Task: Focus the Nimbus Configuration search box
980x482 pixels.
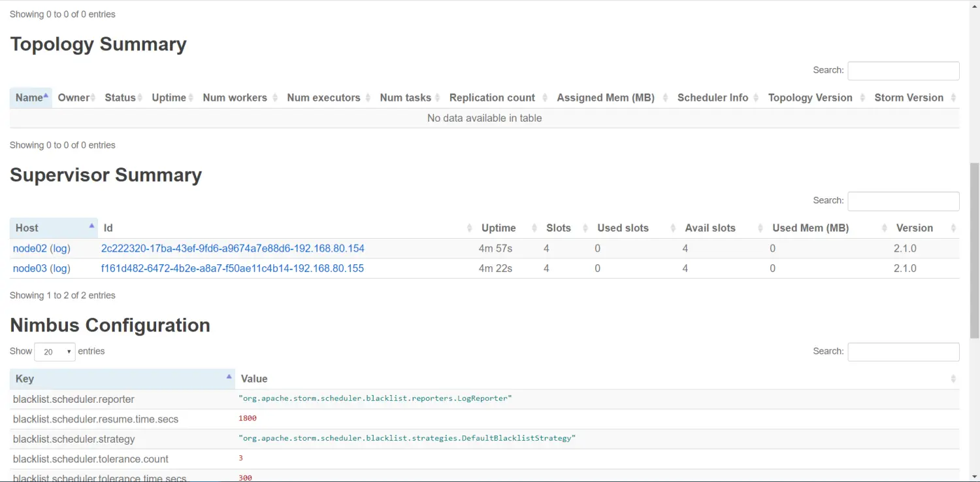Action: click(904, 352)
